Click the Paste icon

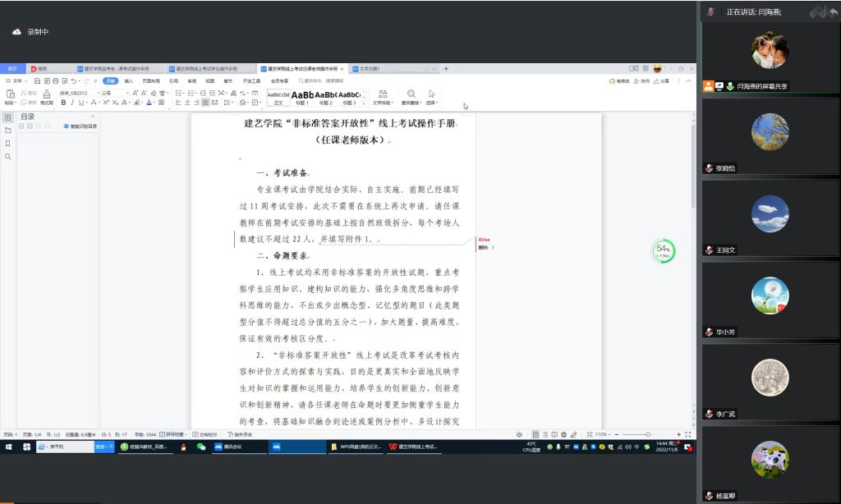point(10,95)
